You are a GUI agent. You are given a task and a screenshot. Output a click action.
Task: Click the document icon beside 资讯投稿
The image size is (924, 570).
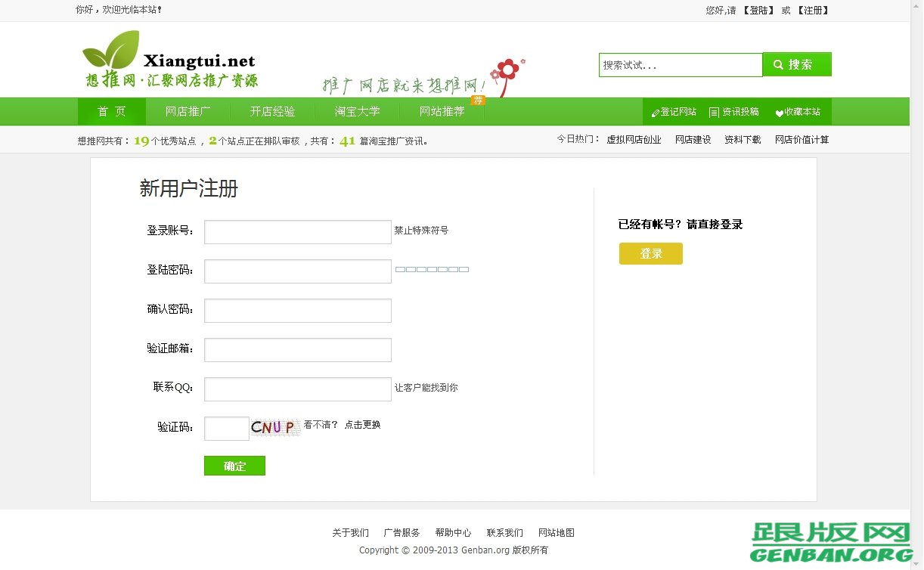(x=713, y=111)
